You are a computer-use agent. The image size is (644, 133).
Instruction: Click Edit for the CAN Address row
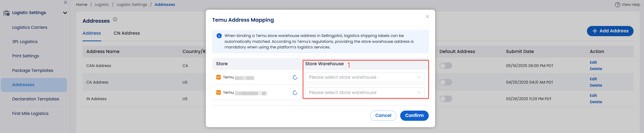click(593, 62)
